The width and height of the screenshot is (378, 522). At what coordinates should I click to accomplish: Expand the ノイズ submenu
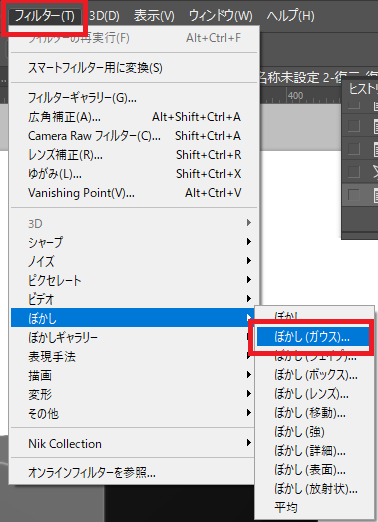coord(134,261)
